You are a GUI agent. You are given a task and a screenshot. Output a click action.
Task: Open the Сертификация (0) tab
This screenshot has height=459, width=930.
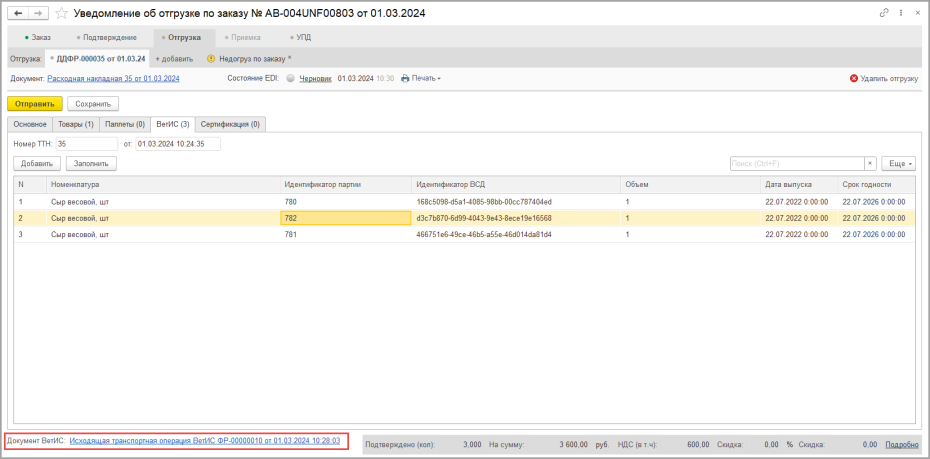coord(230,125)
